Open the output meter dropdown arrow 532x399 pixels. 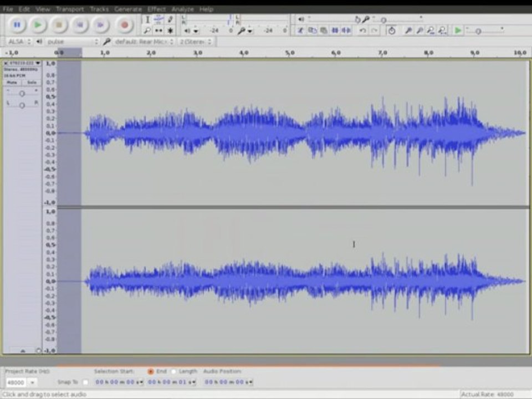[x=196, y=31]
